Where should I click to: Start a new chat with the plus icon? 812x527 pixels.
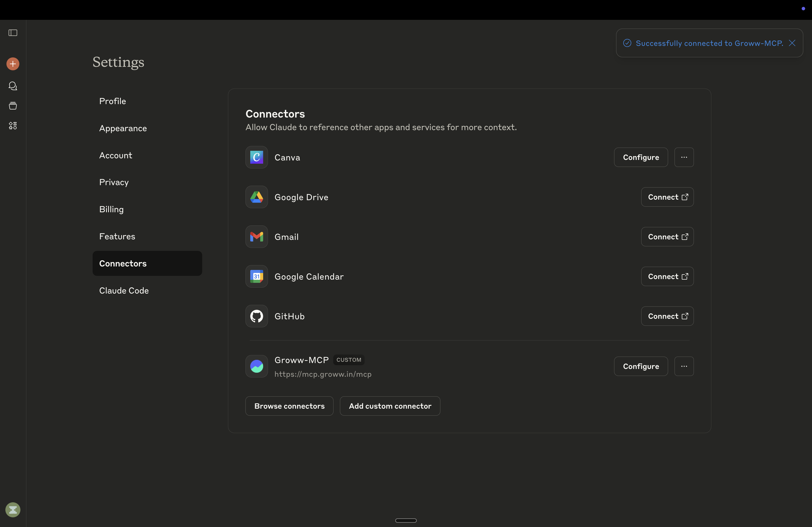(x=13, y=64)
